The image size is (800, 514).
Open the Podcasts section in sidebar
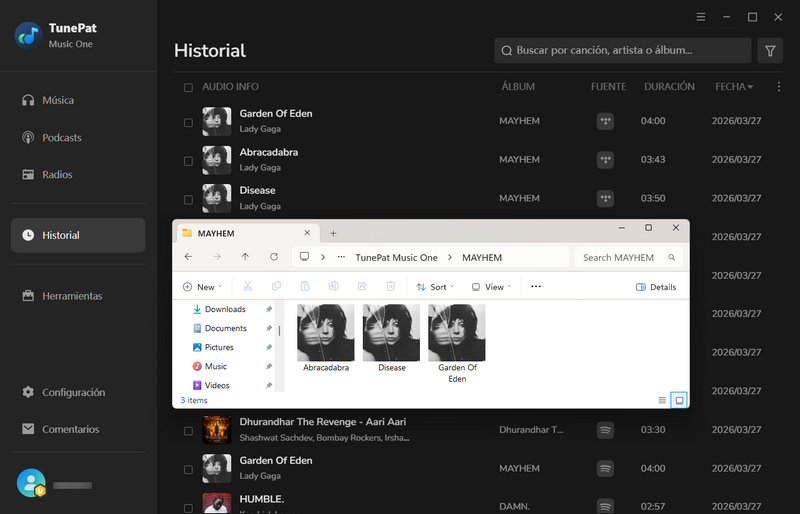(52, 137)
